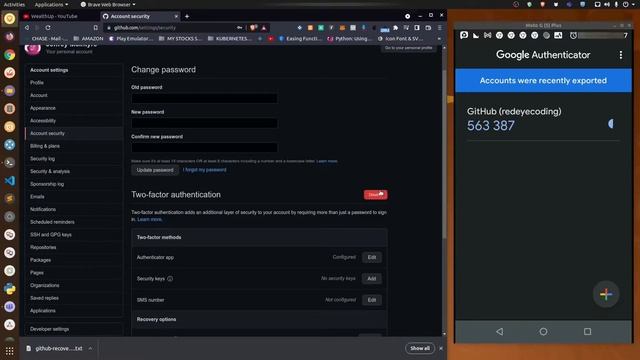Open Billing & plans in sidebar
This screenshot has height=360, width=640.
[45, 146]
